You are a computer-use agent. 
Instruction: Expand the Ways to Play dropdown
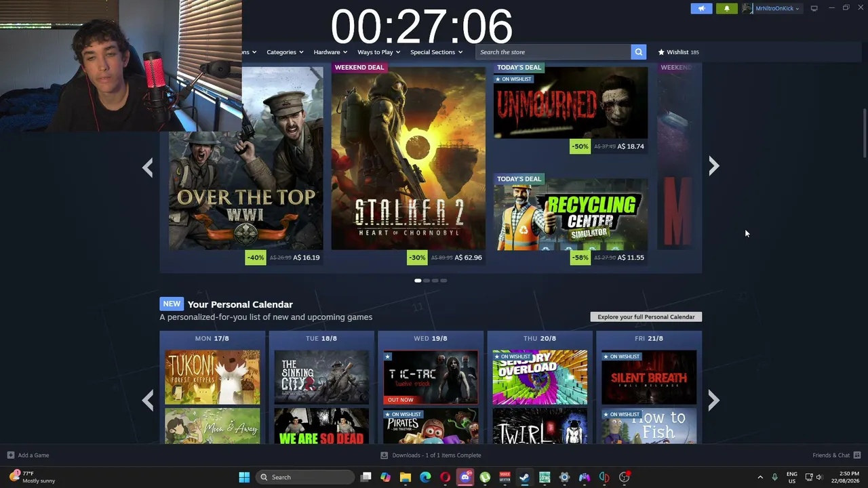[x=378, y=52]
